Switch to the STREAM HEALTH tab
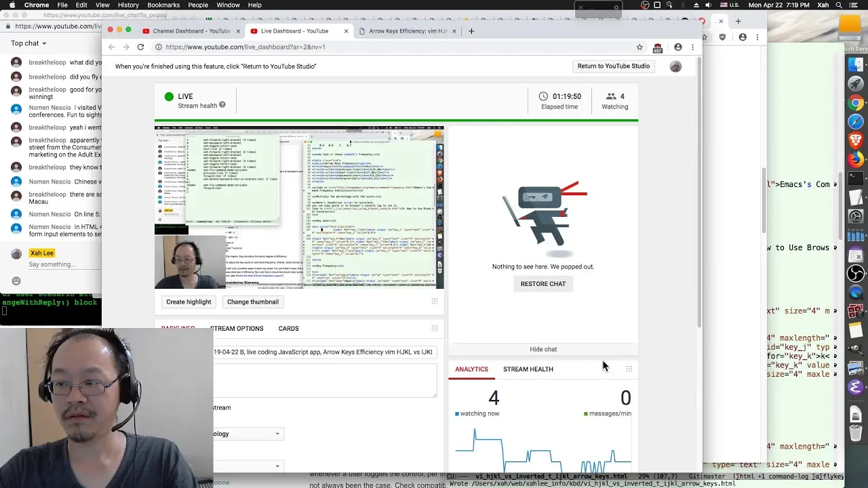Image resolution: width=868 pixels, height=488 pixels. 528,369
